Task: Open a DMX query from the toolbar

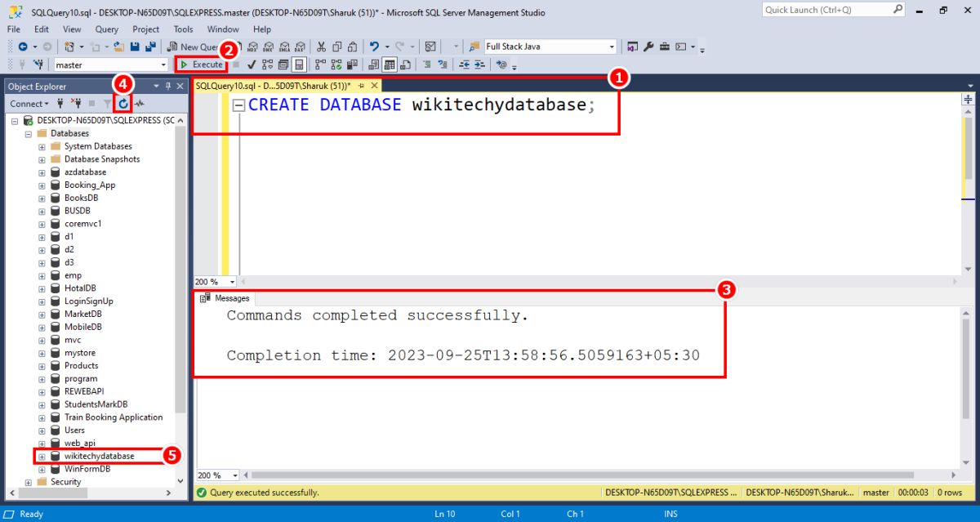Action: tap(269, 47)
